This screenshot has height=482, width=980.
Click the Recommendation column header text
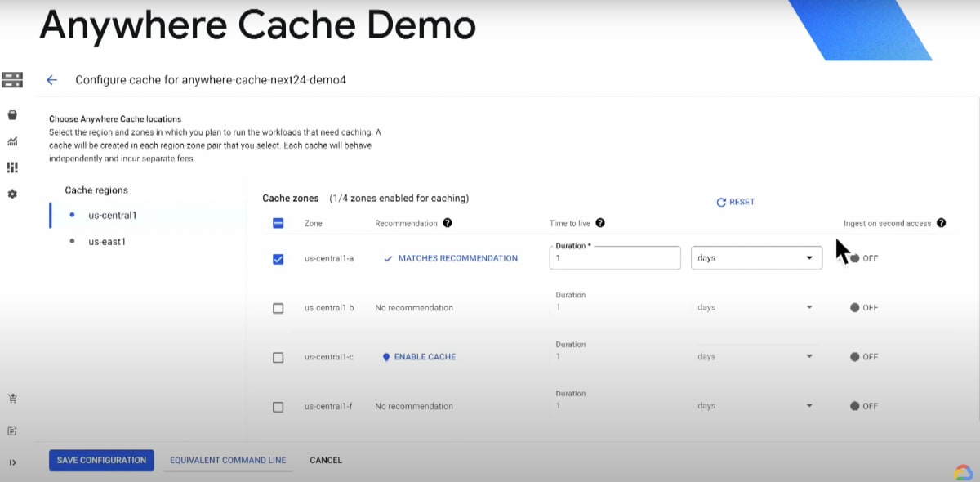tap(406, 223)
